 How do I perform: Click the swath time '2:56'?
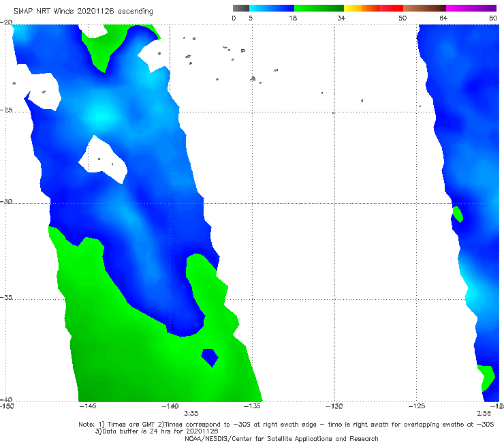(x=484, y=414)
